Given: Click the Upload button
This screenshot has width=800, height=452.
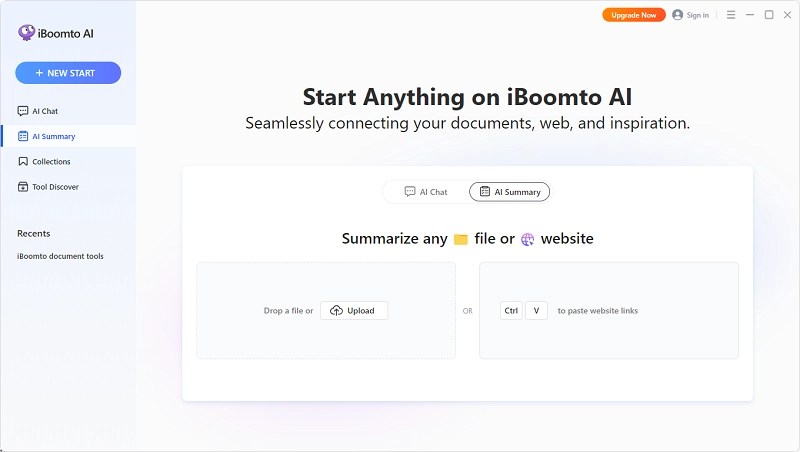Looking at the screenshot, I should click(x=354, y=311).
